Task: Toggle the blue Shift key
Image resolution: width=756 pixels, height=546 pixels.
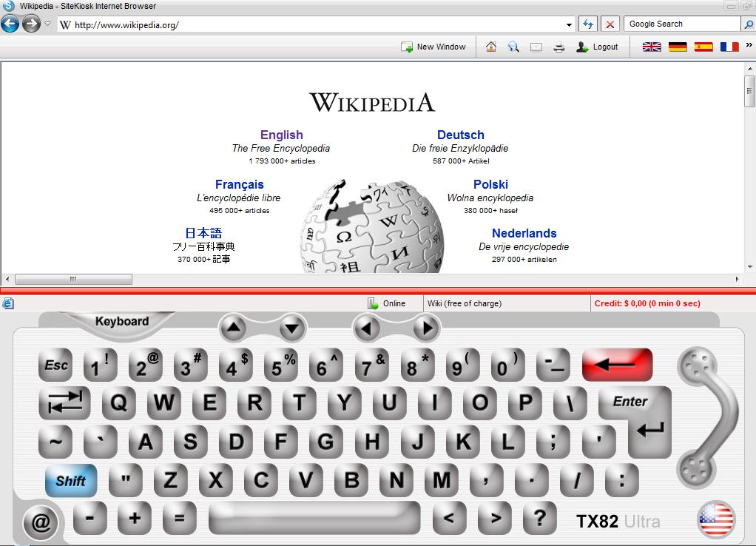Action: 71,480
